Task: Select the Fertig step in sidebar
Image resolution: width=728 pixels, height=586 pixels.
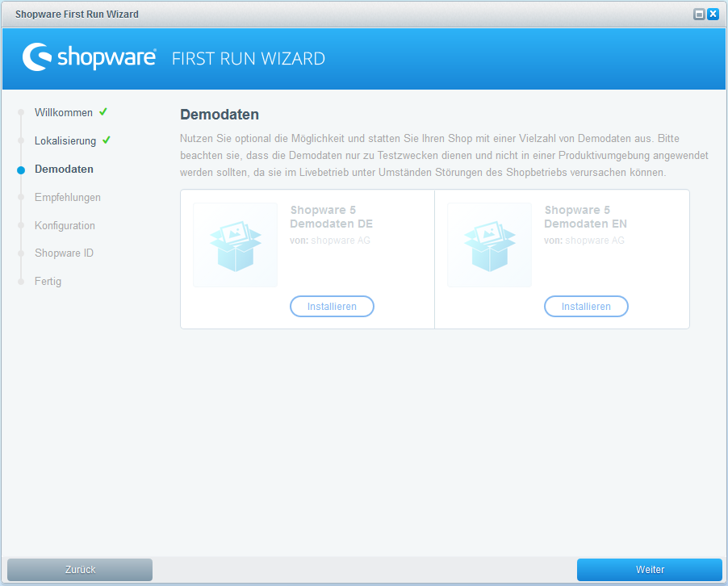Action: click(x=48, y=282)
